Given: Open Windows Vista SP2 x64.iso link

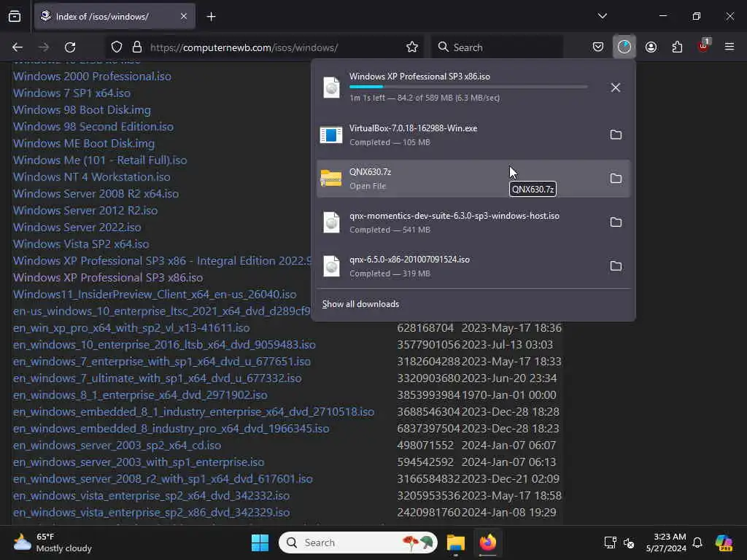Looking at the screenshot, I should [x=81, y=244].
